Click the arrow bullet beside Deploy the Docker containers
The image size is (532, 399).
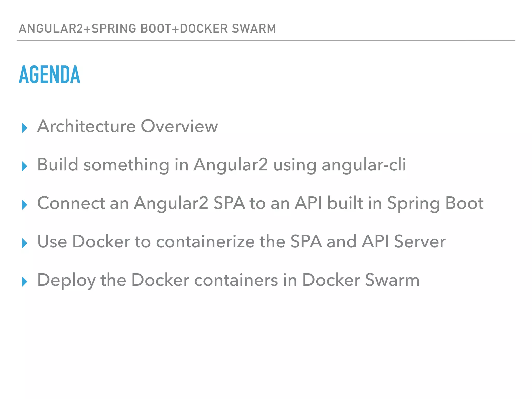pyautogui.click(x=25, y=282)
